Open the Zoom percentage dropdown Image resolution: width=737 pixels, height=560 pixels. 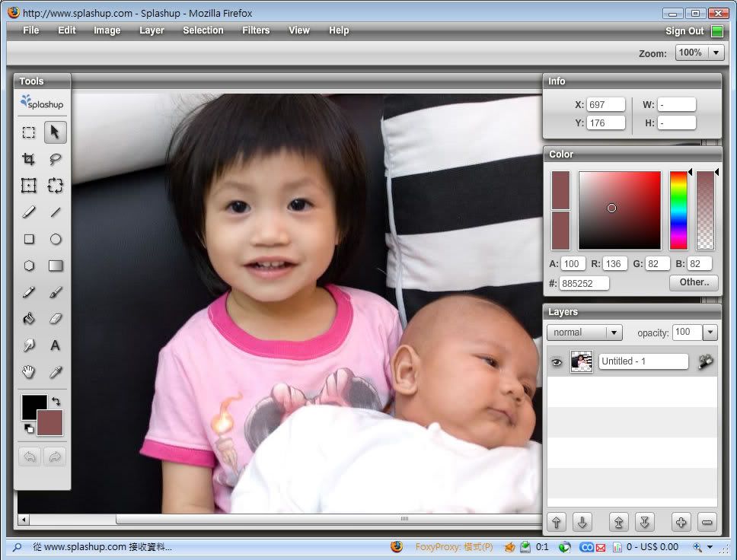pyautogui.click(x=716, y=52)
